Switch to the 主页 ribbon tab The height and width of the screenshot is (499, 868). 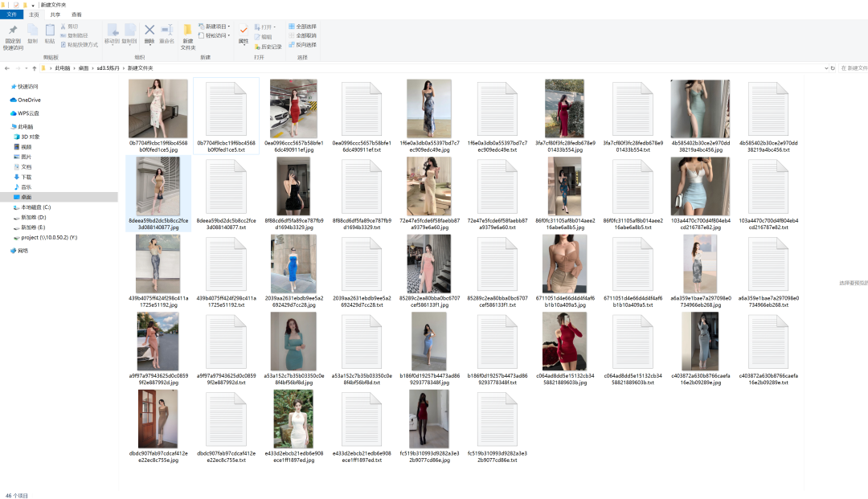(34, 14)
